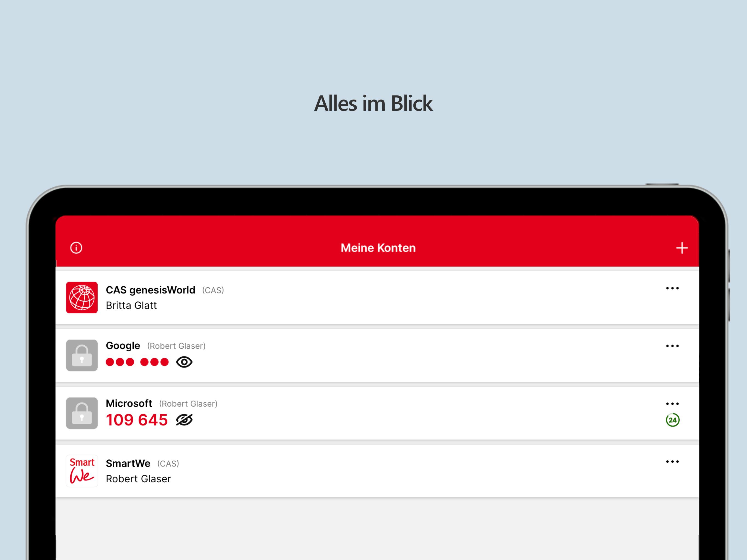Open more options for Google account
This screenshot has height=560, width=747.
[672, 346]
